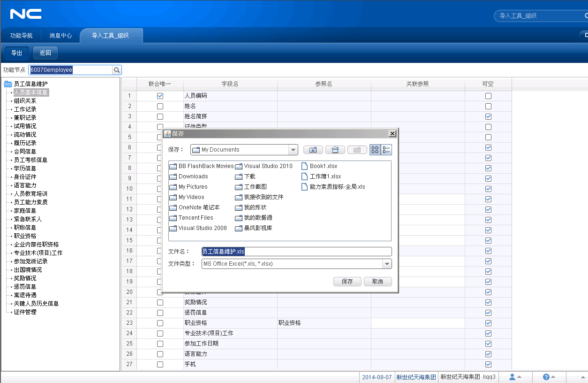Open the user profile icon in status bar
This screenshot has height=383, width=588.
click(512, 377)
